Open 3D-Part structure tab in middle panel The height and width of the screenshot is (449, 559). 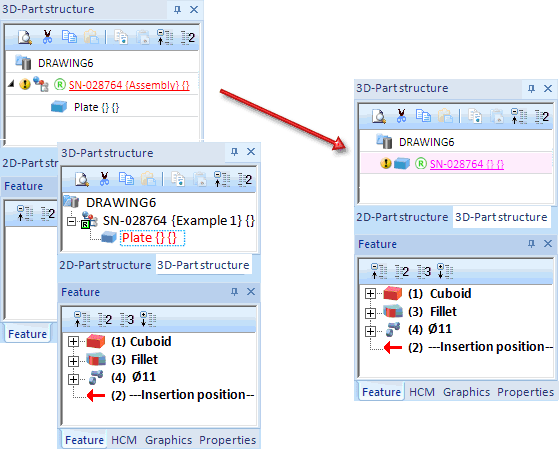(203, 265)
